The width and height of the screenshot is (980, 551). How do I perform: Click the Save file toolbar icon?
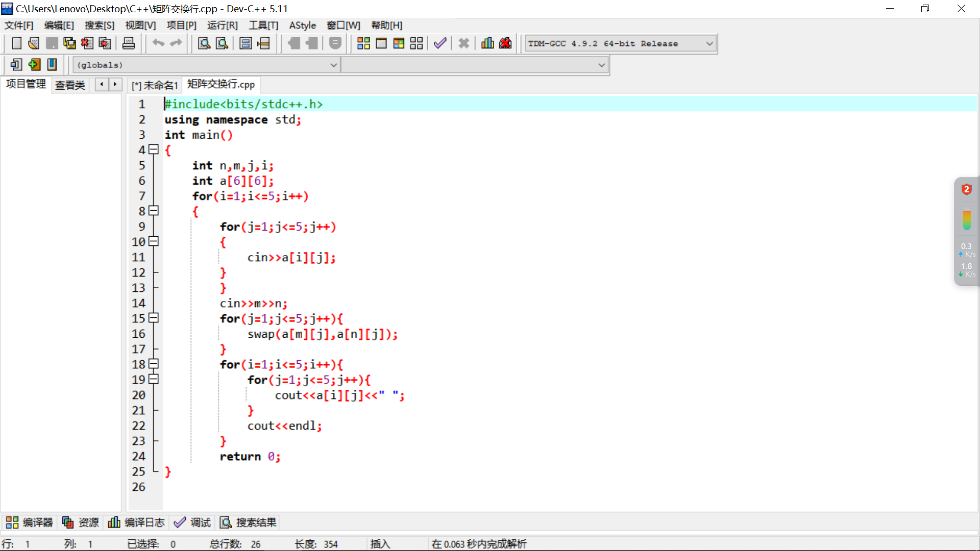pos(52,43)
